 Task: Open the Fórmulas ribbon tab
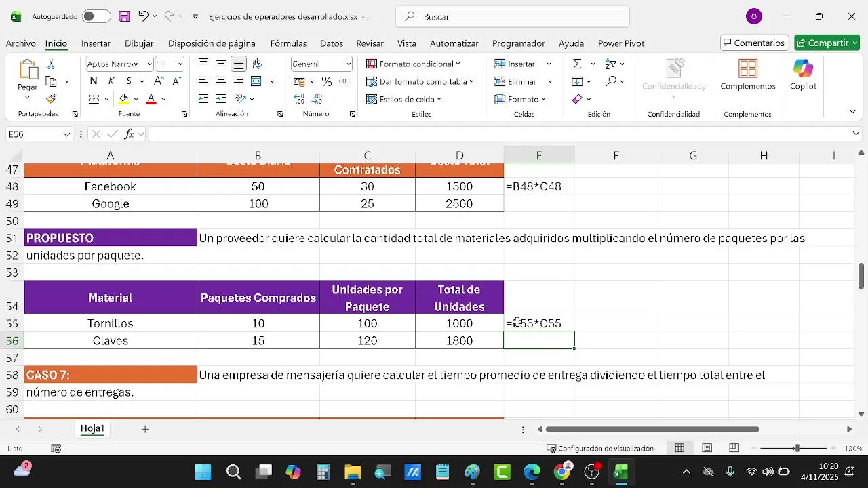pos(288,43)
